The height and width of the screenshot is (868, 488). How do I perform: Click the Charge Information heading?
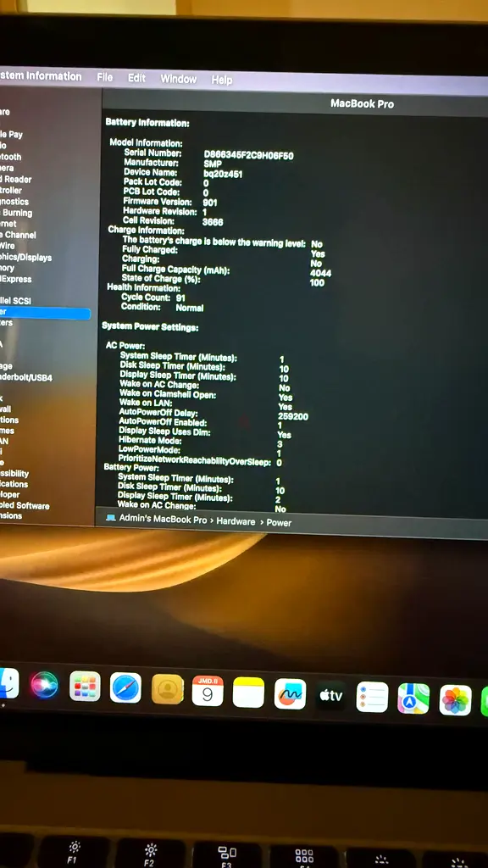click(x=146, y=230)
